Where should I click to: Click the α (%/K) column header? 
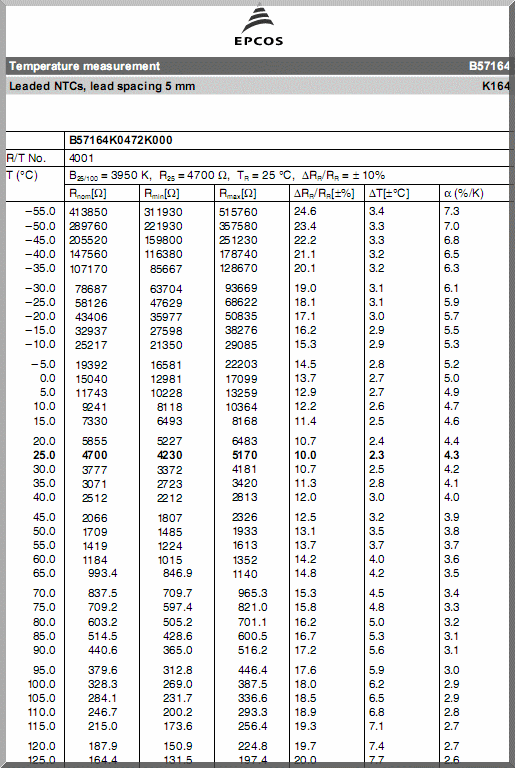[464, 193]
